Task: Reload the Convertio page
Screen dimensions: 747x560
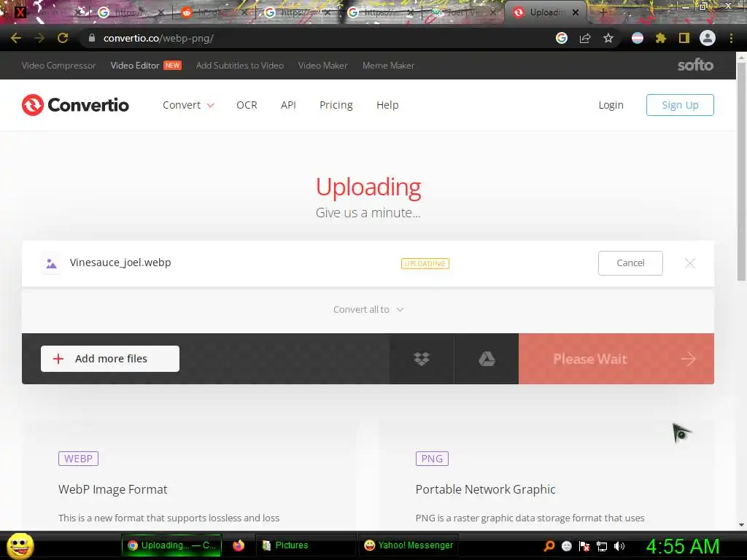Action: (x=63, y=38)
